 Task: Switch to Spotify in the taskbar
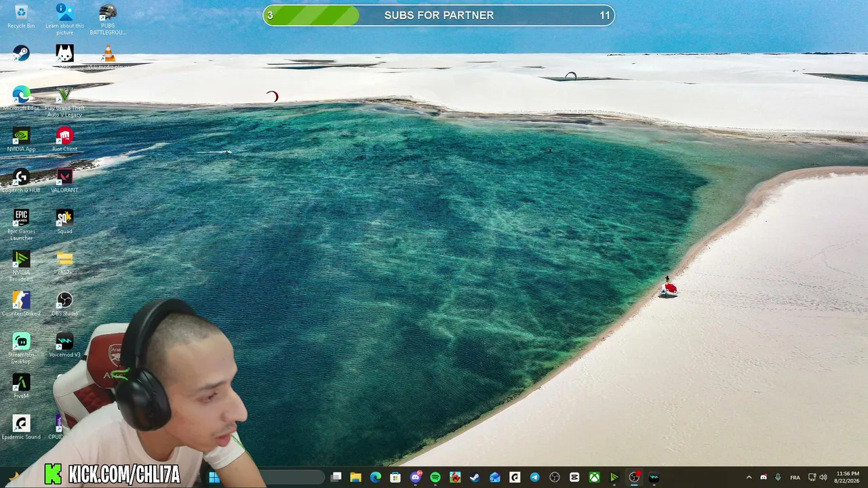coord(435,477)
